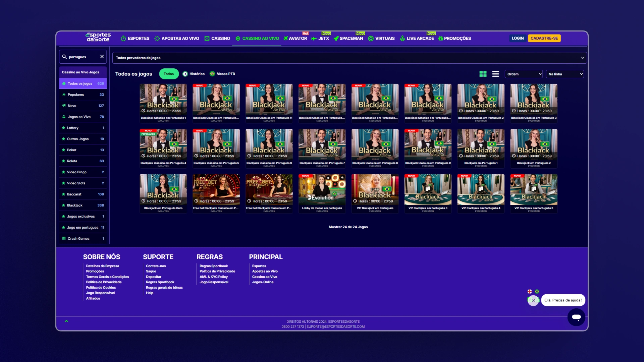Open Saque support link
This screenshot has width=644, height=362.
click(151, 271)
